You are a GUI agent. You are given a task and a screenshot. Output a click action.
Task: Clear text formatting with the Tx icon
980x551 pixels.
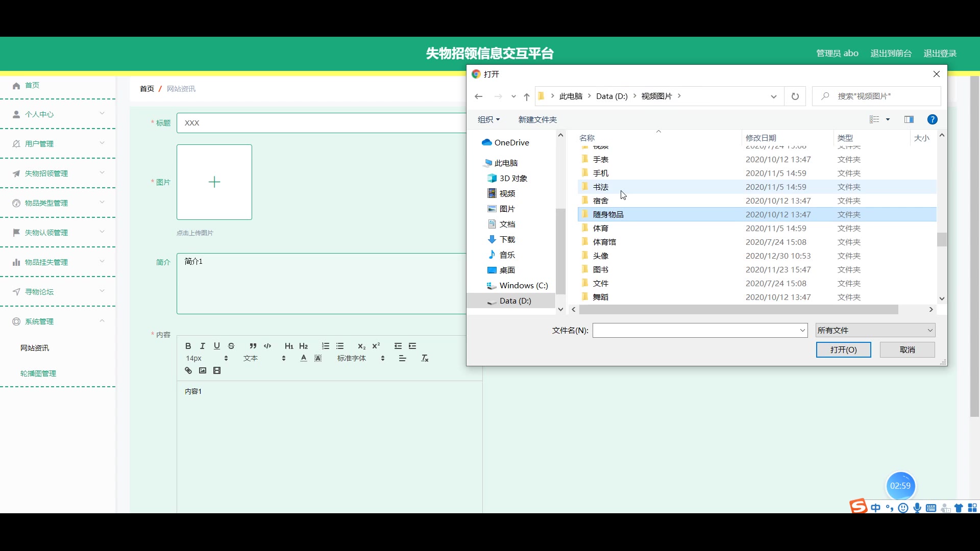(425, 358)
